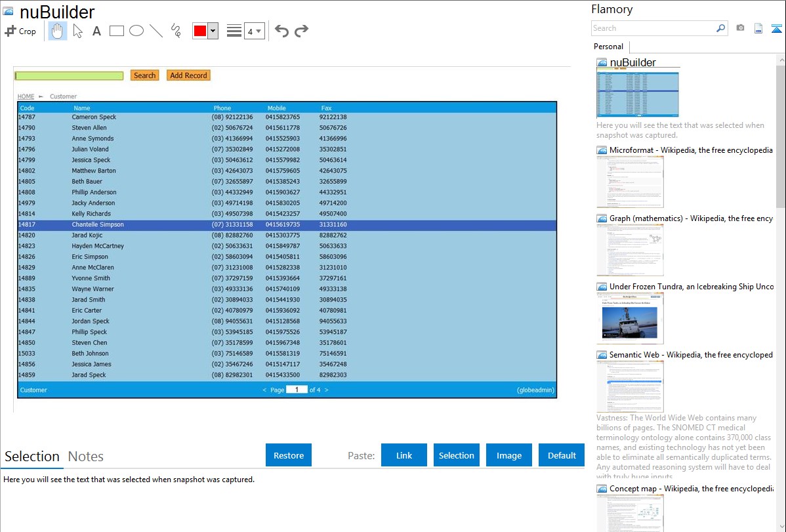Pick the ellipse shape tool

pos(136,31)
